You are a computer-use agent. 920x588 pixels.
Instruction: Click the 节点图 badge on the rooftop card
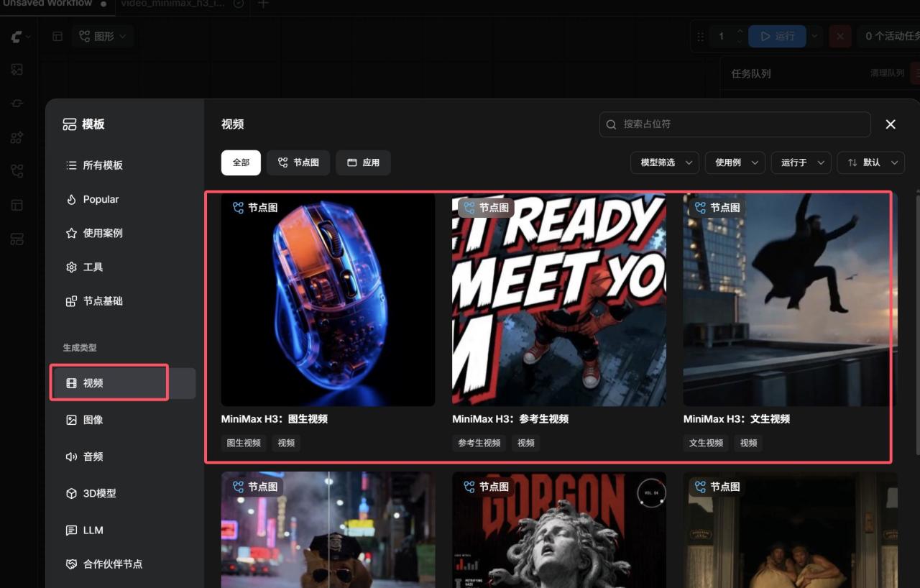(717, 208)
